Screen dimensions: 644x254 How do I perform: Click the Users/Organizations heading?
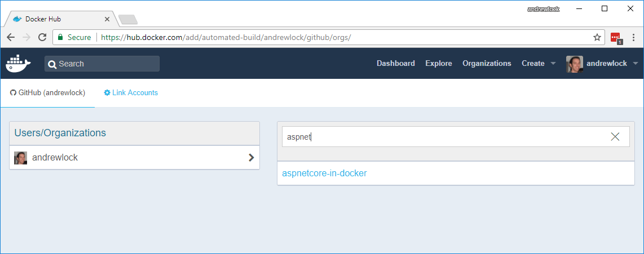pyautogui.click(x=60, y=133)
